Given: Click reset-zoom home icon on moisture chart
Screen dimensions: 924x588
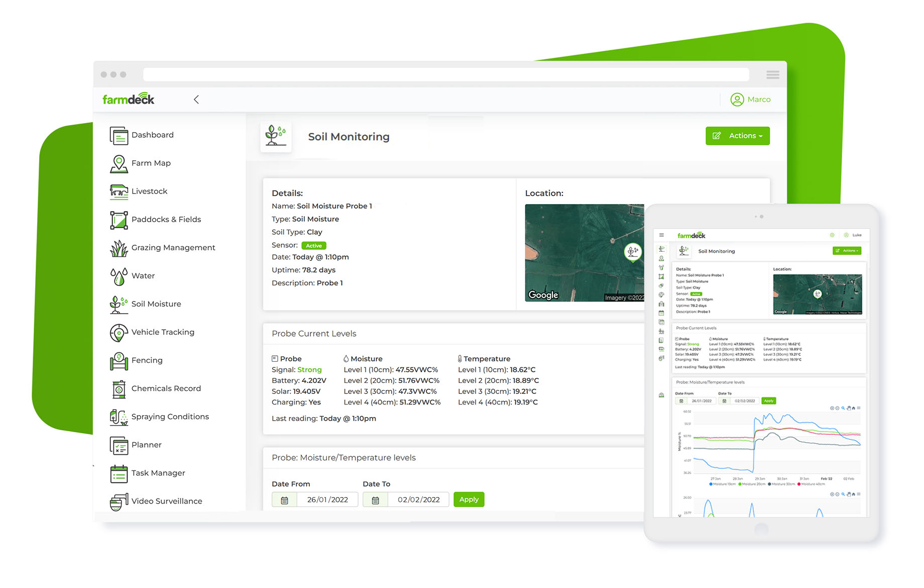Looking at the screenshot, I should (x=854, y=408).
